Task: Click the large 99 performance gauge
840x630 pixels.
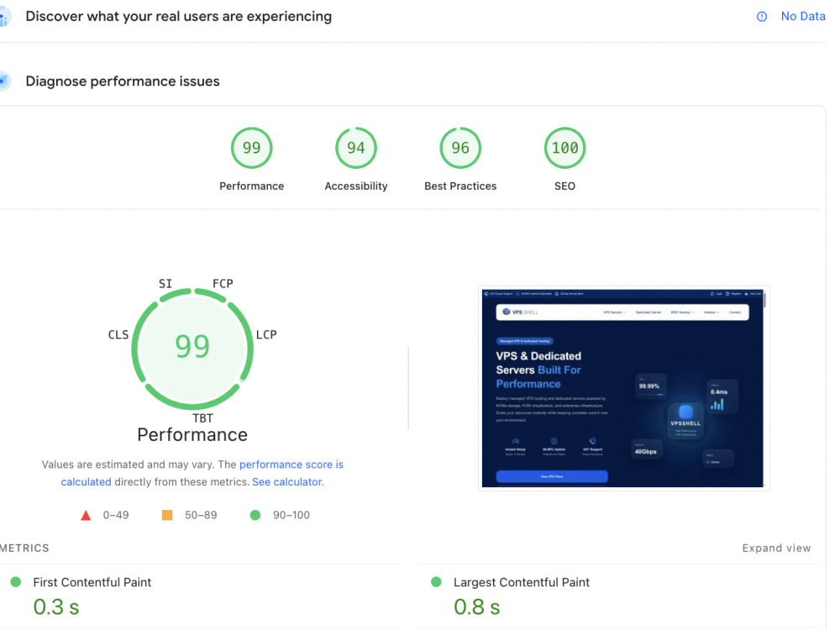Action: click(192, 349)
